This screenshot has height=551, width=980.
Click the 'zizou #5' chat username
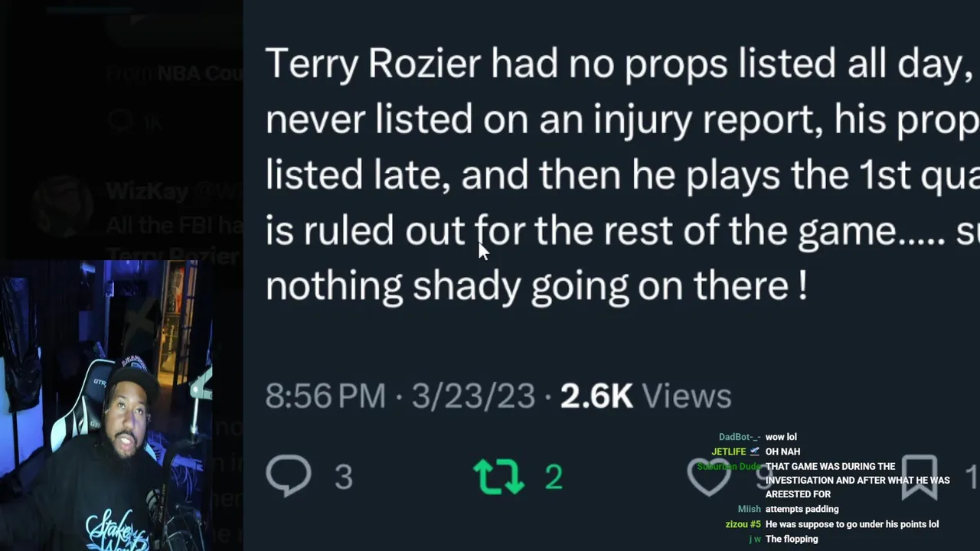pos(743,524)
